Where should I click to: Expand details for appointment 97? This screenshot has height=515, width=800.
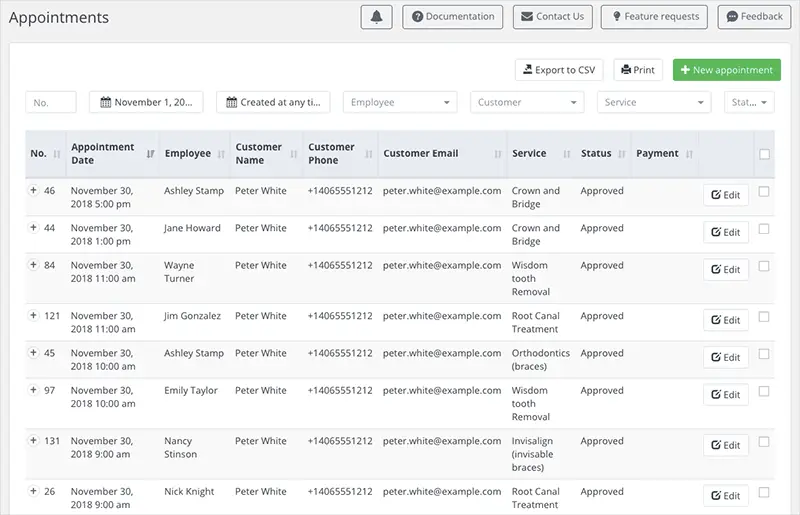pos(33,390)
